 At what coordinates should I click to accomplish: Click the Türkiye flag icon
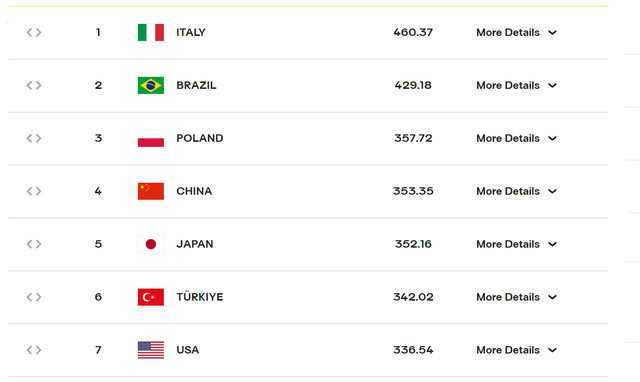(x=151, y=297)
